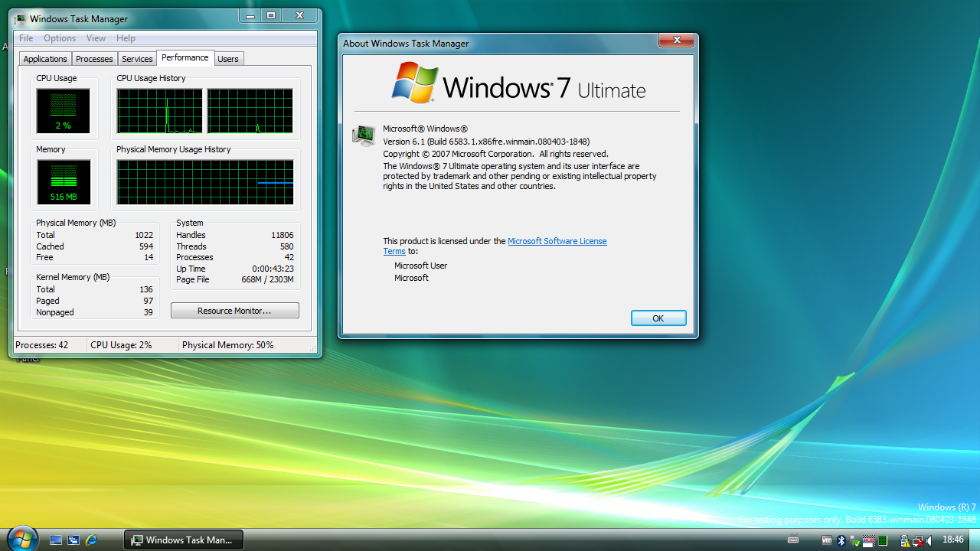
Task: Click the left CPU Usage History graph
Action: (x=159, y=111)
